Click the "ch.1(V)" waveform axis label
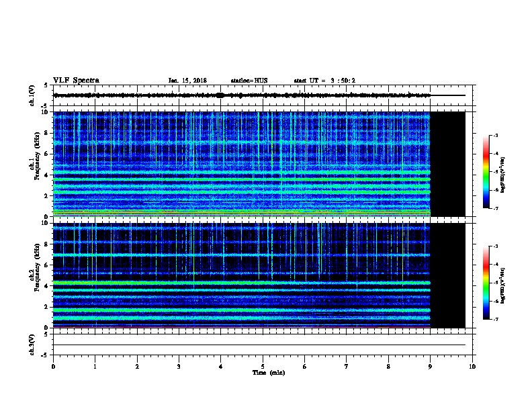The height and width of the screenshot is (411, 532). (32, 95)
